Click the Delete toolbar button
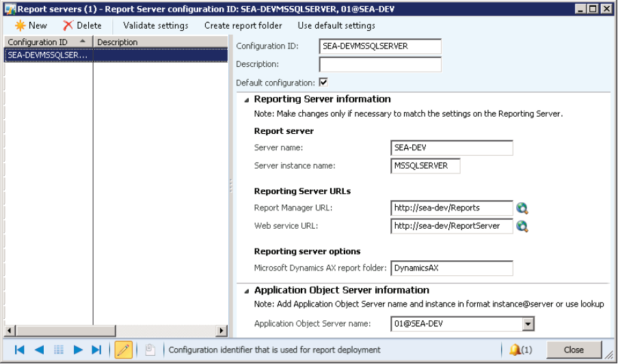Viewport: 618px width, 364px height. (x=82, y=25)
